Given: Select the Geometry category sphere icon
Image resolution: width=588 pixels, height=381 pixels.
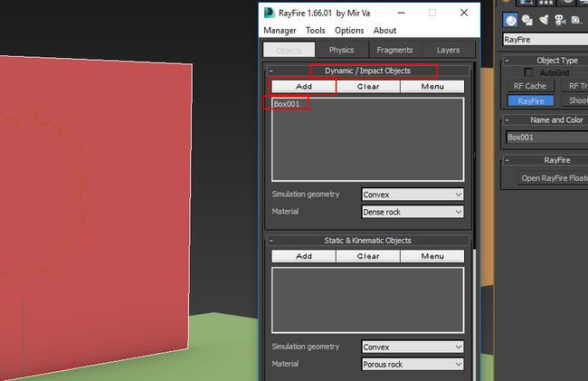Looking at the screenshot, I should click(x=510, y=20).
